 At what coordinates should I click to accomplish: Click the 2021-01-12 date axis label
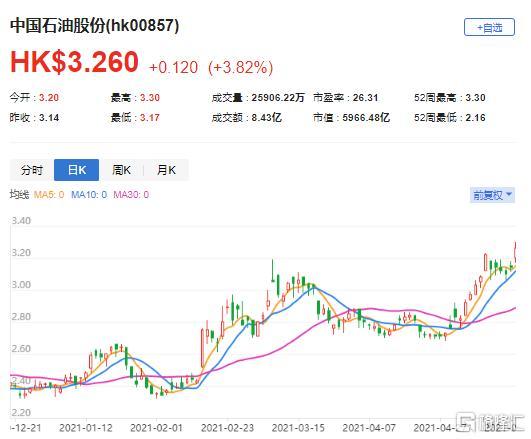[x=86, y=428]
